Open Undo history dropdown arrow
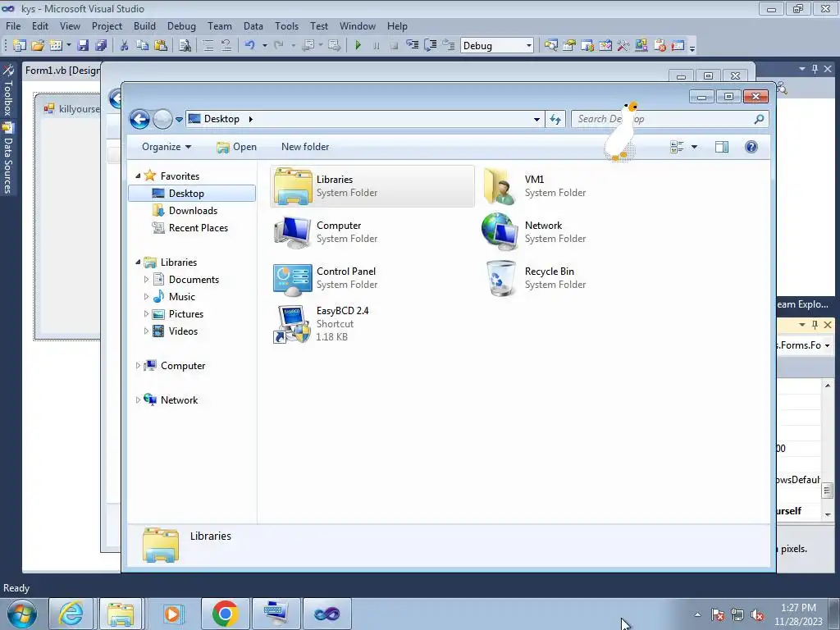 pos(265,46)
